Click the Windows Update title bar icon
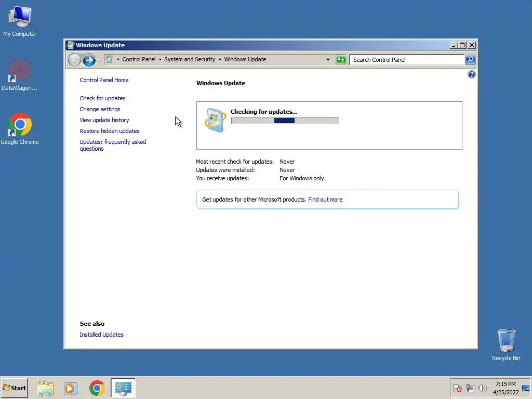The width and height of the screenshot is (532, 399). [71, 45]
